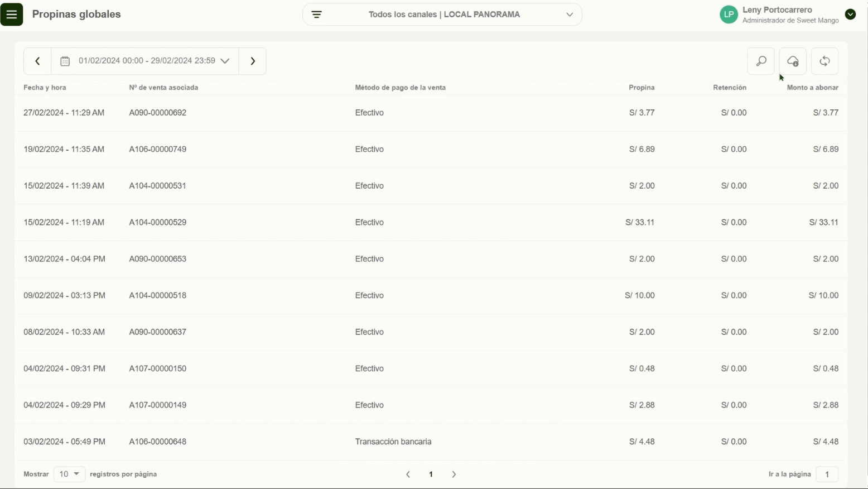Expand the channels and local dropdown
868x489 pixels.
click(x=570, y=15)
